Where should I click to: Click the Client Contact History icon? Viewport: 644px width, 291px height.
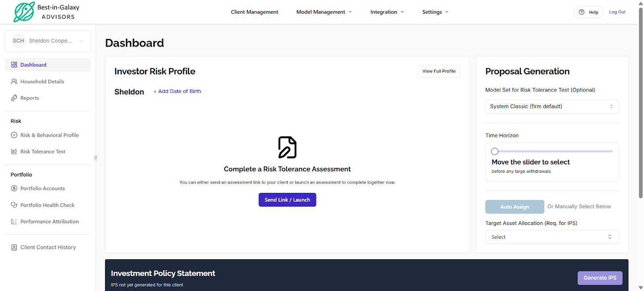14,248
